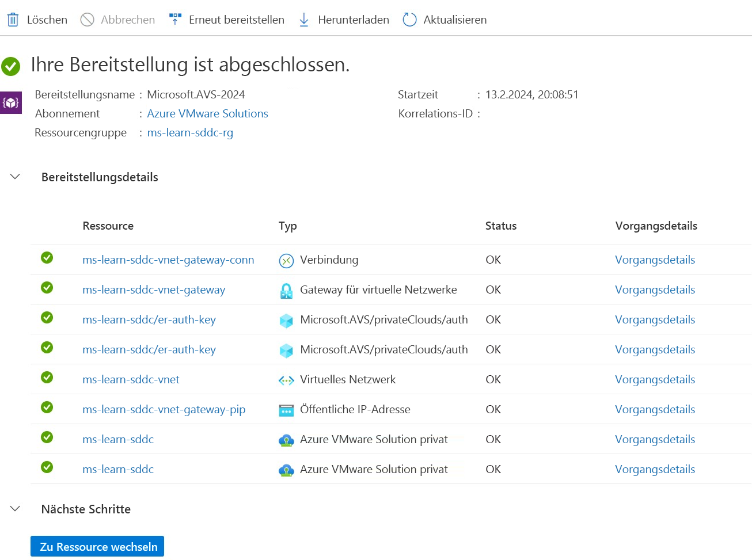Click the Herunterladen download arrow icon
Screen dimensions: 752x560
[303, 19]
